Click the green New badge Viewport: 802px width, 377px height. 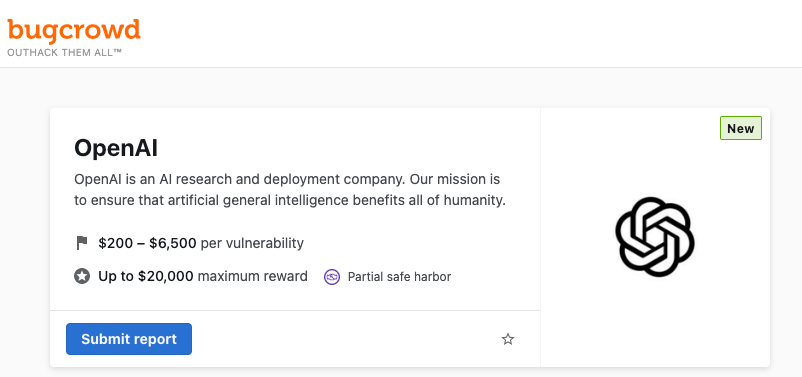click(741, 128)
